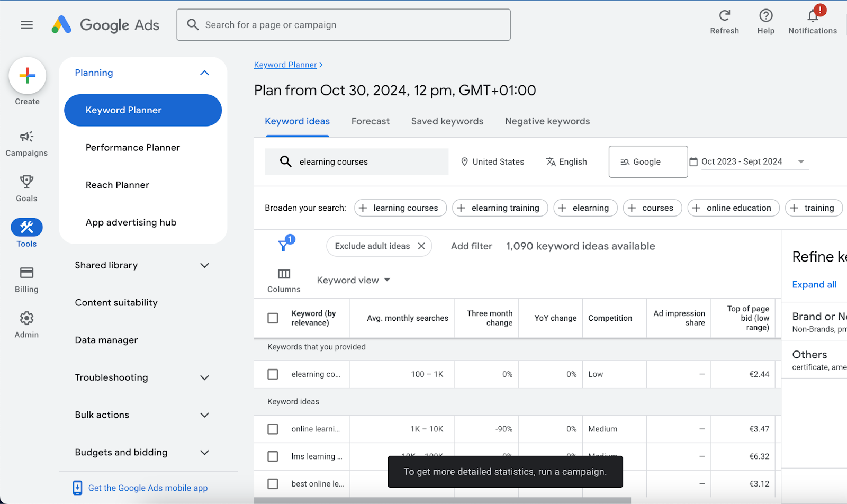The width and height of the screenshot is (847, 504).
Task: Open Content suitability
Action: 116,303
